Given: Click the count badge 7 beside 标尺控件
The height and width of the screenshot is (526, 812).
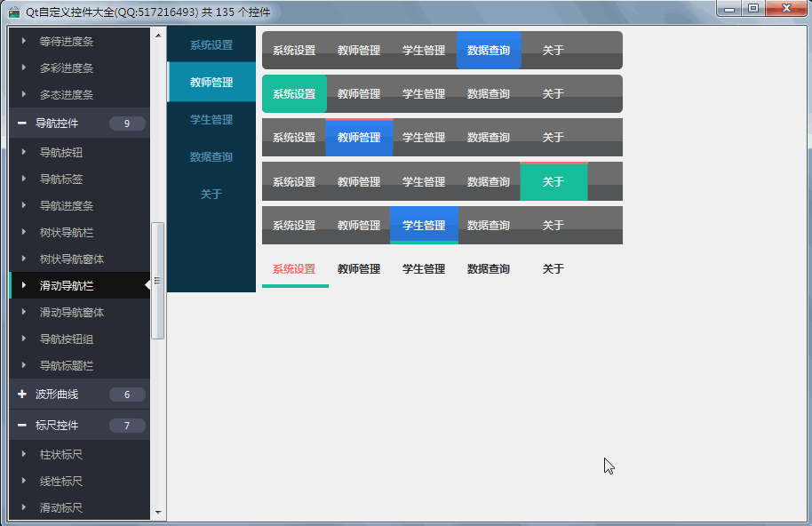Looking at the screenshot, I should coord(127,426).
